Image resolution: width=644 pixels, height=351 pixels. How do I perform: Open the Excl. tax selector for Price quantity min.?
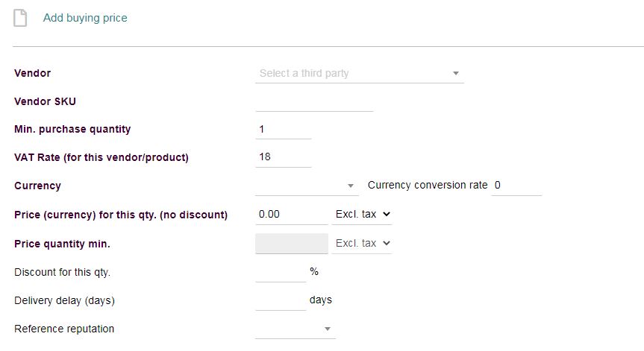point(362,244)
